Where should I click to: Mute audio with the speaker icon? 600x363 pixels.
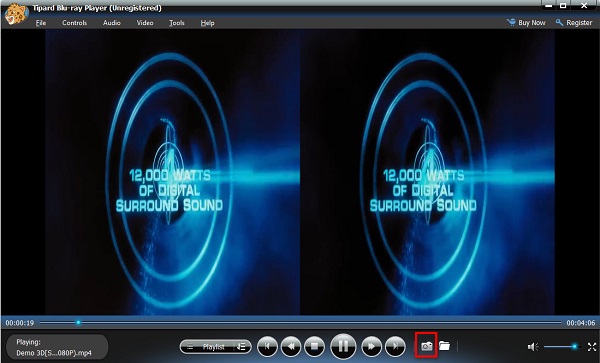[533, 347]
